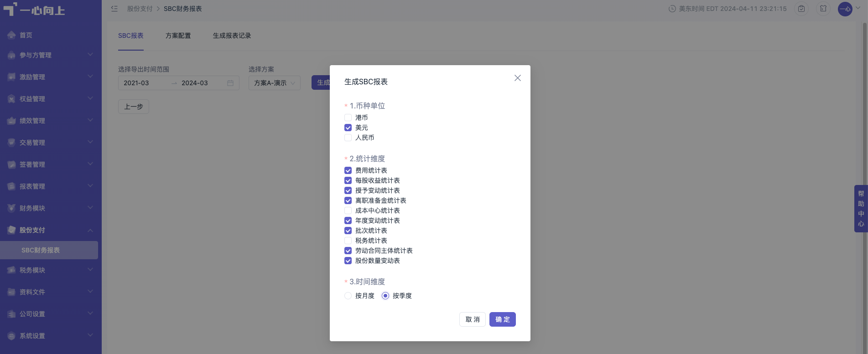Screen dimensions: 868x354
Task: Uncheck 每股收益统计表 checkbox
Action: [348, 180]
